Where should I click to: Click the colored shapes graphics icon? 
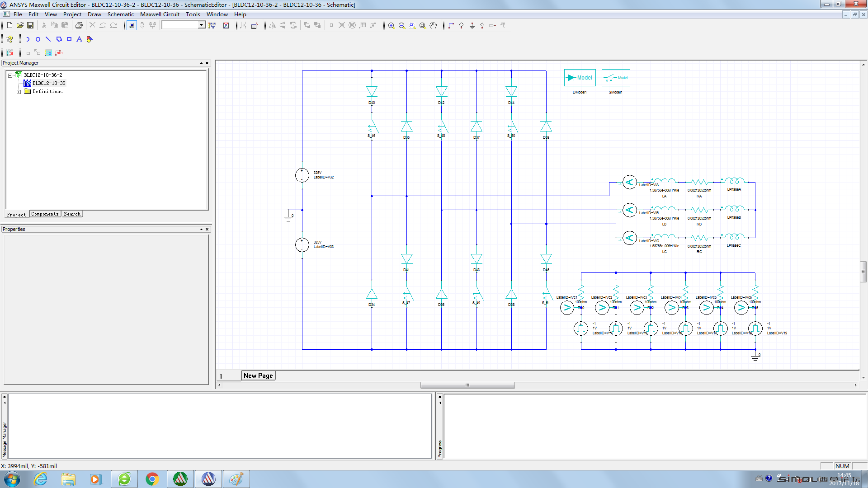(x=90, y=39)
